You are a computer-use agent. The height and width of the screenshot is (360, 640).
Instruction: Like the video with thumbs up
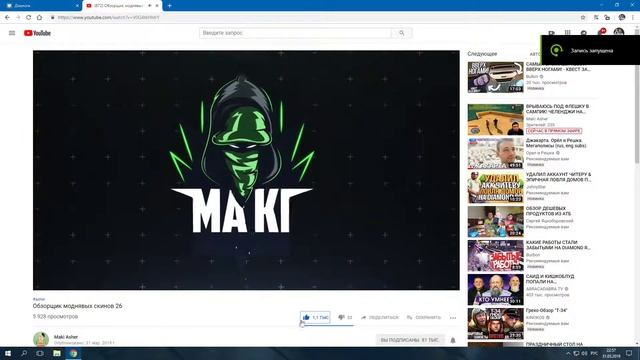(315, 317)
